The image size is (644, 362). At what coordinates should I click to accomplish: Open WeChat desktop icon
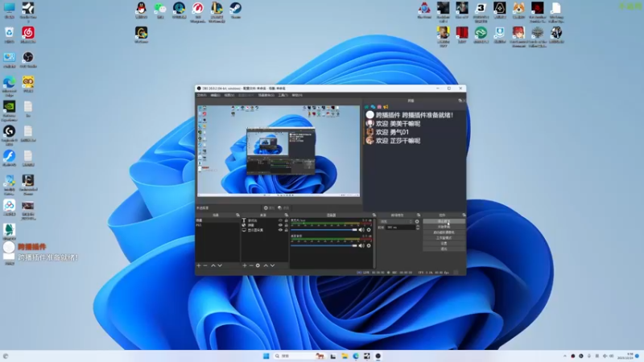[x=160, y=10]
